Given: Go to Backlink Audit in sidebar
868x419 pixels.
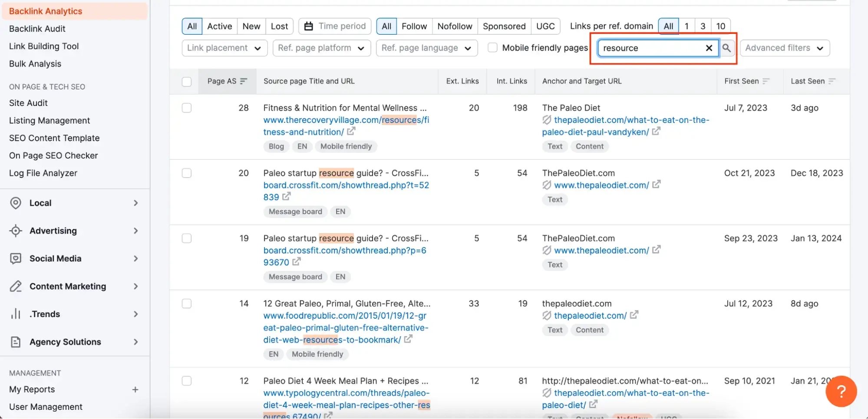Looking at the screenshot, I should (37, 29).
